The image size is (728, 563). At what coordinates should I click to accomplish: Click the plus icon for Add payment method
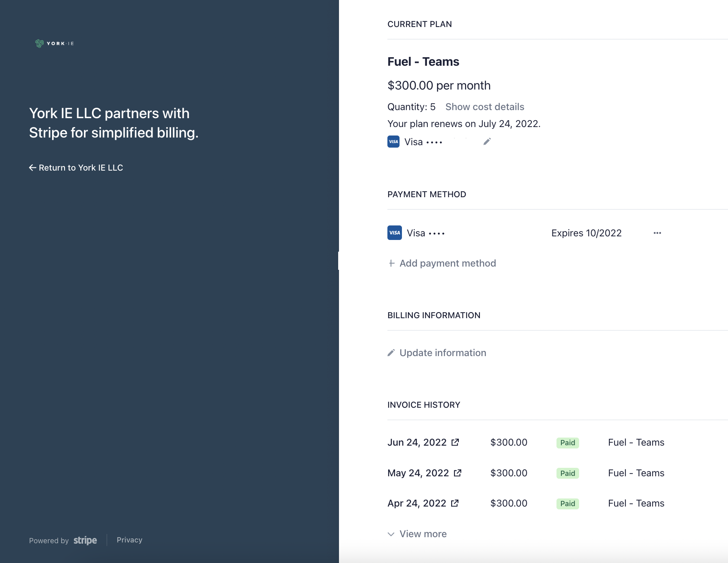coord(391,263)
